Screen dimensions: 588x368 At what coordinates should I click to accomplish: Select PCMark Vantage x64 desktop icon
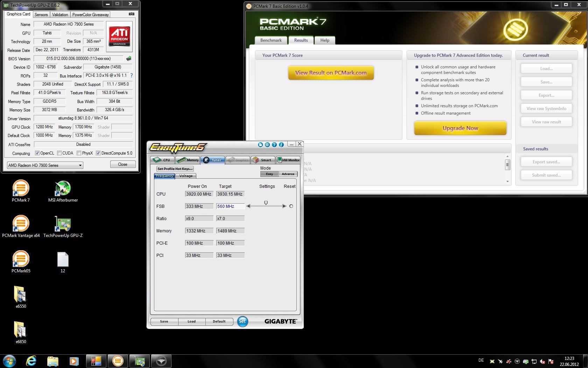(x=21, y=227)
